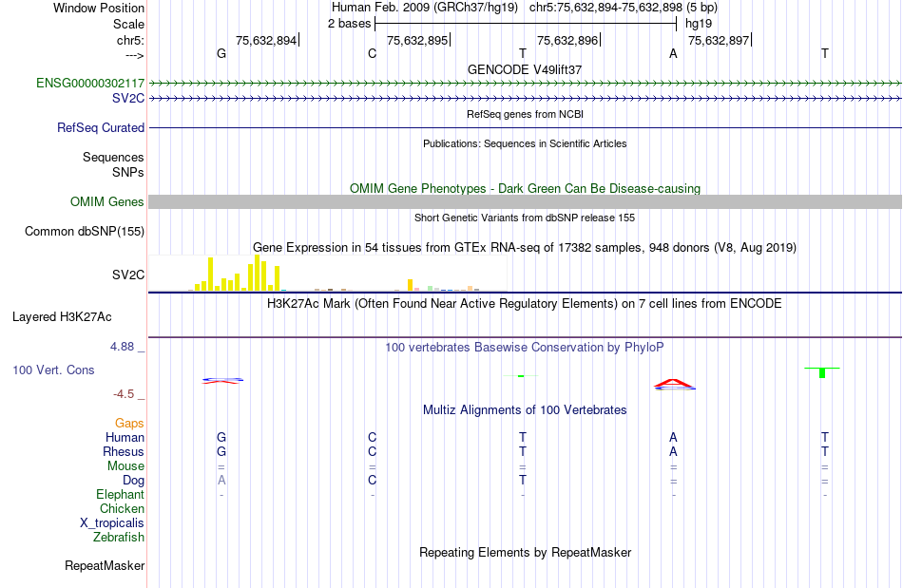Click the Layered H3K27Ac track label
Image resolution: width=903 pixels, height=588 pixels.
(62, 317)
